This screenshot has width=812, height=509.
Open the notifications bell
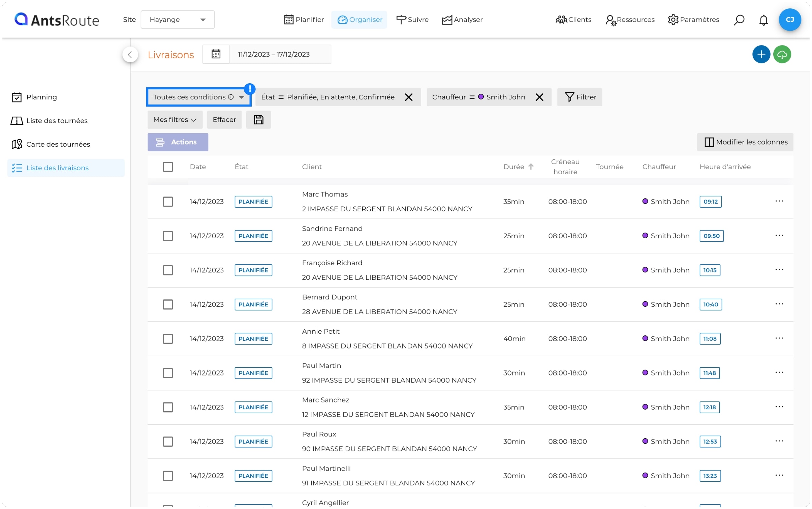pyautogui.click(x=763, y=20)
